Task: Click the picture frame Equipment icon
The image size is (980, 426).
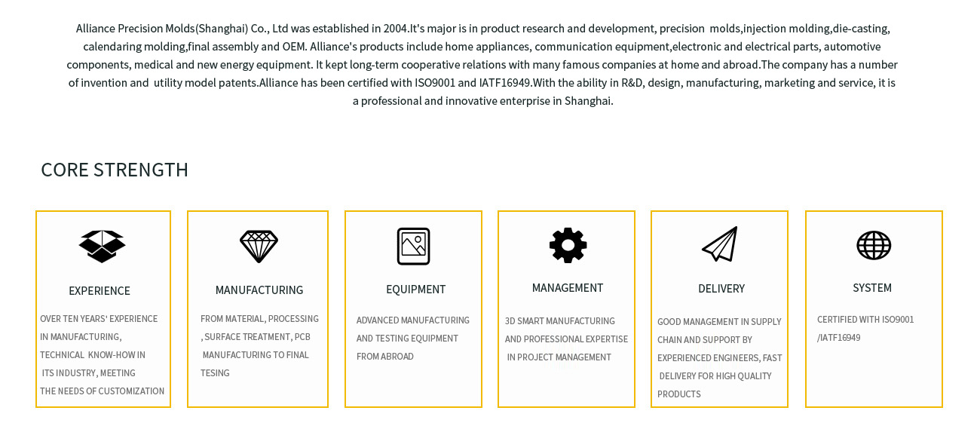Action: click(x=414, y=247)
